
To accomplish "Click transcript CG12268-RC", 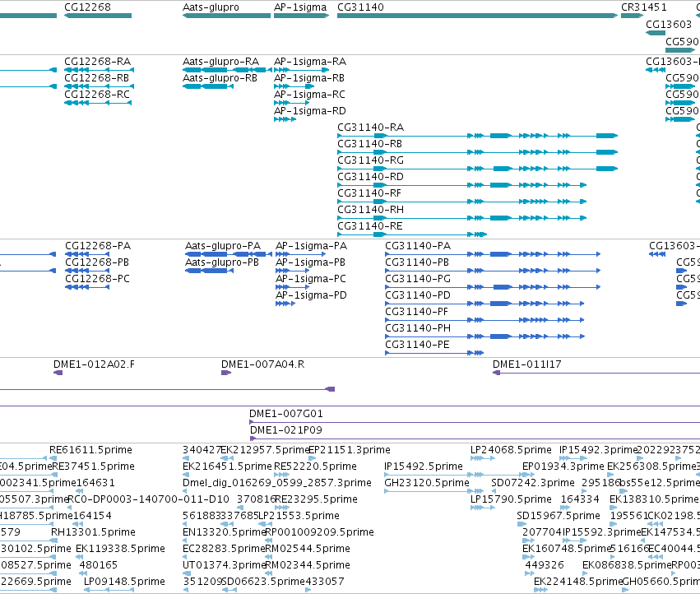I will coord(97,95).
